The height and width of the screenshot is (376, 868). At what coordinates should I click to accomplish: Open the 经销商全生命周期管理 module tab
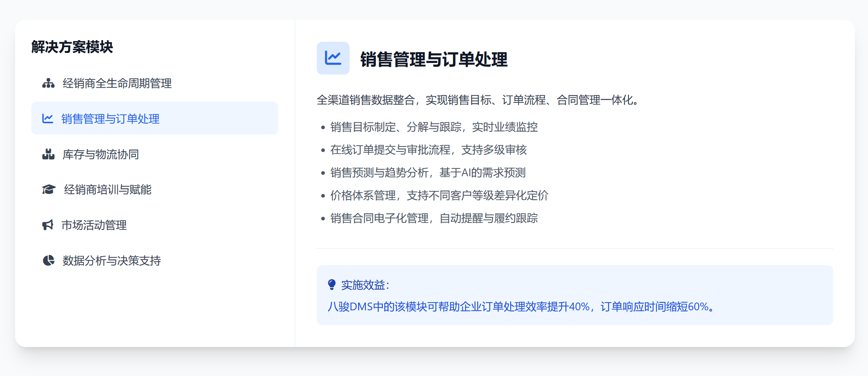[x=117, y=83]
